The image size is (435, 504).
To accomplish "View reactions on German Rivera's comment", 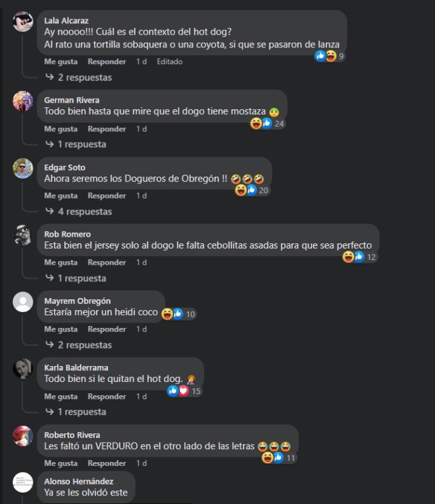I will point(268,123).
